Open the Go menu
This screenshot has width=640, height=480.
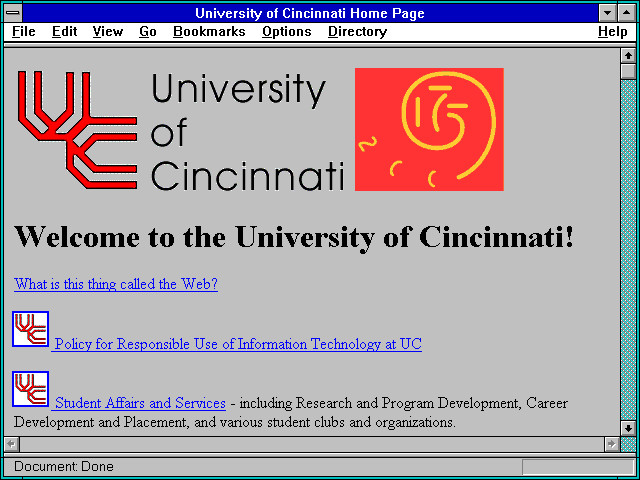[148, 32]
